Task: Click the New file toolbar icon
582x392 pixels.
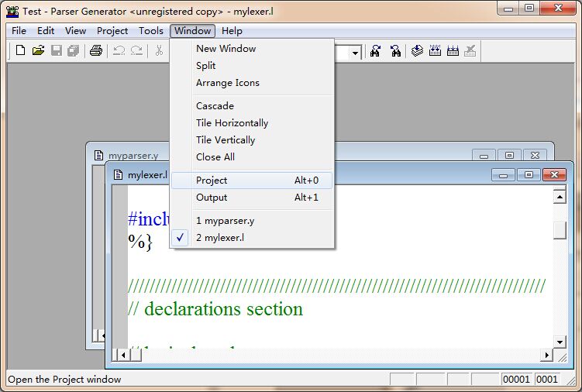Action: click(x=20, y=50)
